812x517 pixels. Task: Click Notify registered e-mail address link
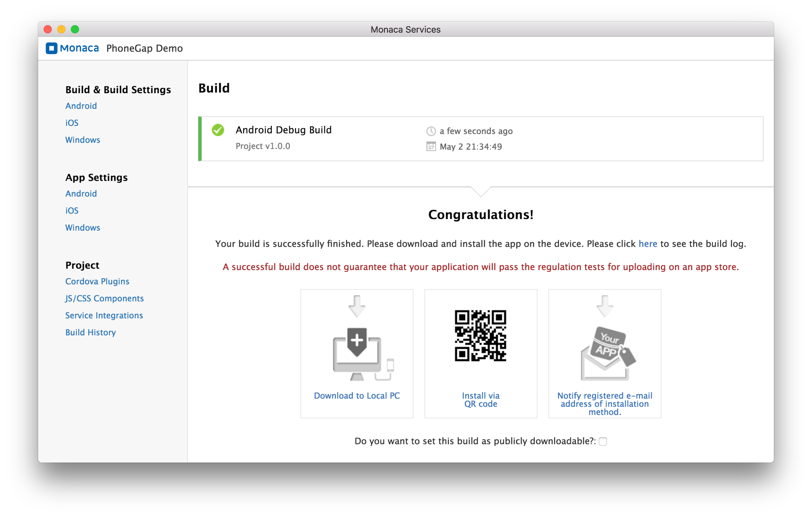pos(604,404)
